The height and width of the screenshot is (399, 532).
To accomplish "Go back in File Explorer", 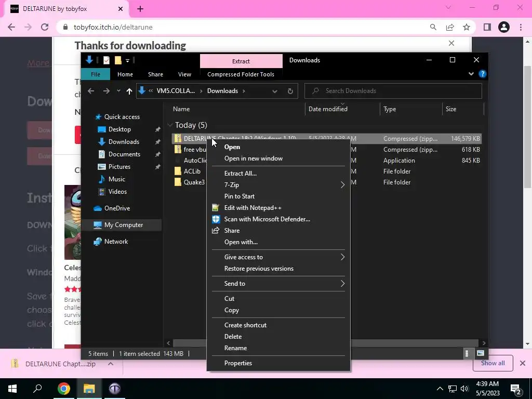I will pyautogui.click(x=90, y=91).
